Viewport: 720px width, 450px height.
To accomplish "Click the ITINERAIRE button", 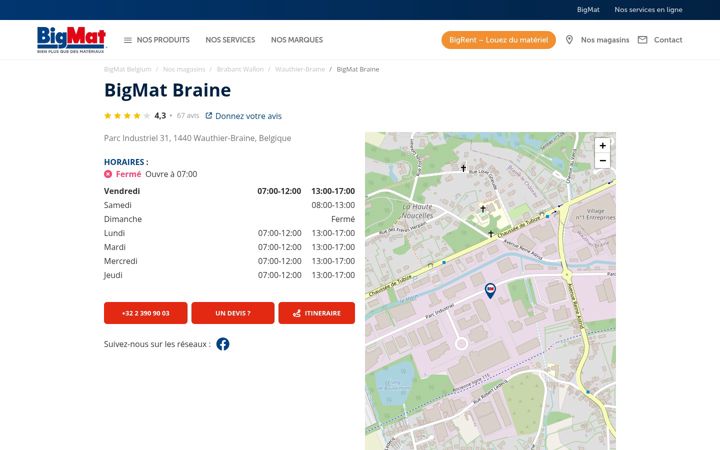I will point(316,313).
